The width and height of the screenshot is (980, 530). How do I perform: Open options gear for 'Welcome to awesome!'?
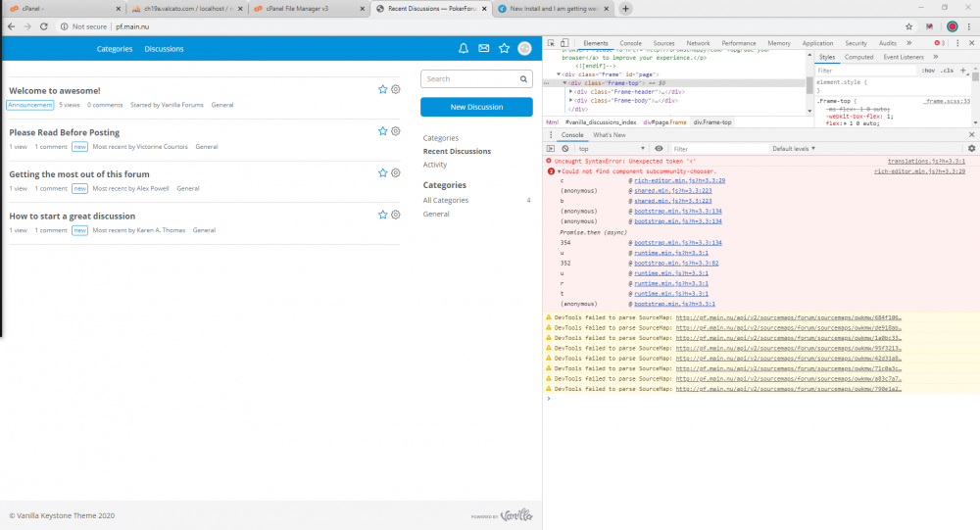(x=396, y=89)
